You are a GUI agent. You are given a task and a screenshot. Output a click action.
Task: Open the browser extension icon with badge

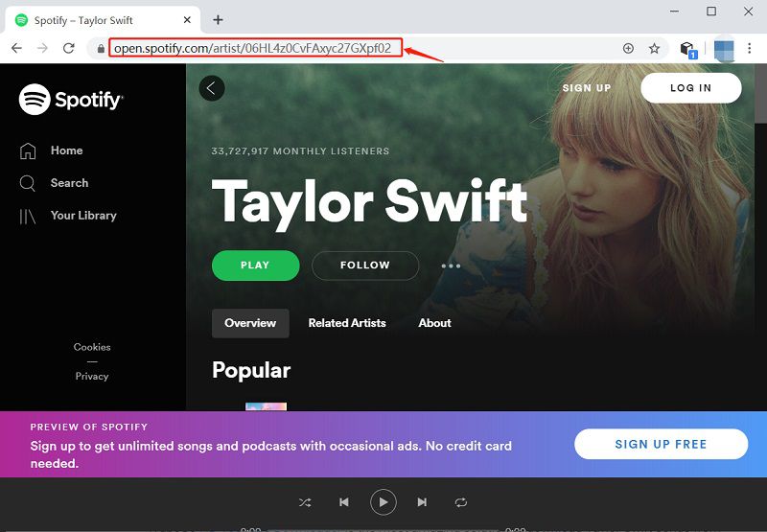tap(688, 50)
